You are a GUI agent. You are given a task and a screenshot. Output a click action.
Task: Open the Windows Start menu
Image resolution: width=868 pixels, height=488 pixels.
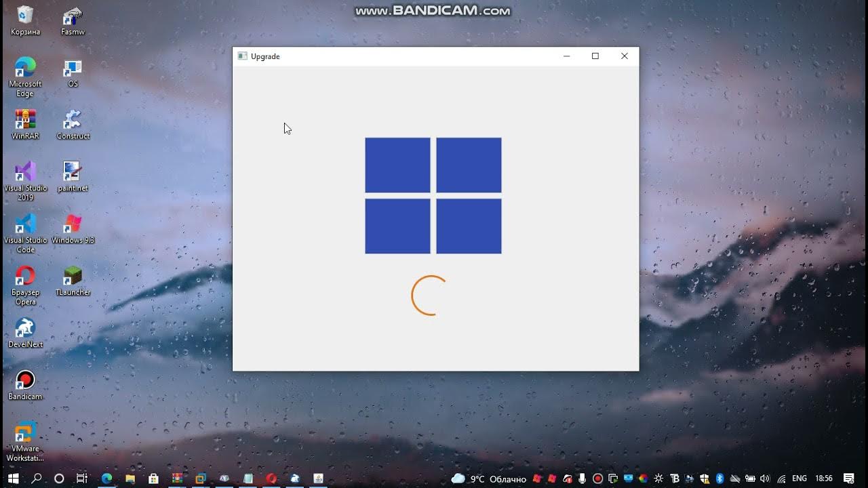point(13,479)
